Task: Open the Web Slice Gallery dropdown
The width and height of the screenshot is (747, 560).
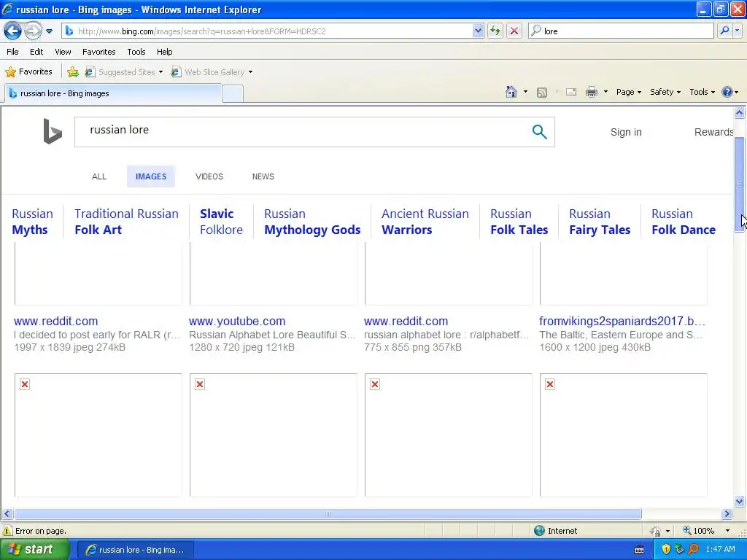Action: click(x=212, y=72)
